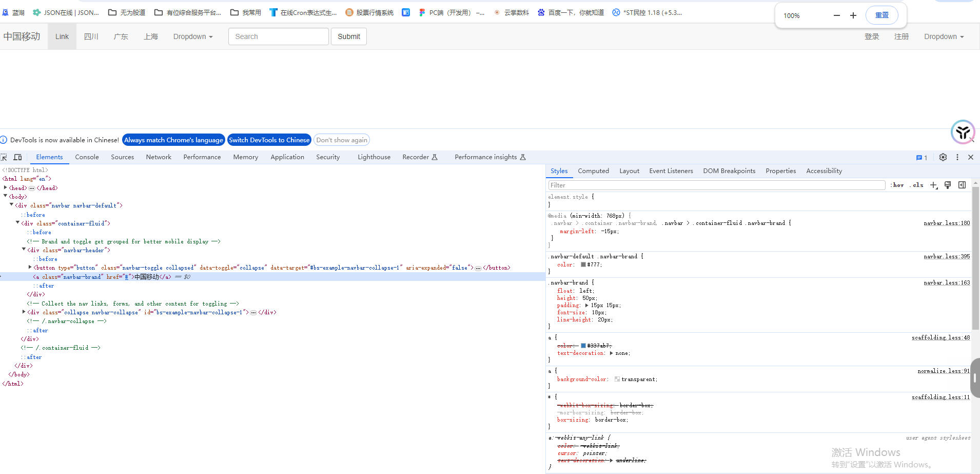980x474 pixels.
Task: Click the floating round assistant icon
Action: pyautogui.click(x=963, y=132)
